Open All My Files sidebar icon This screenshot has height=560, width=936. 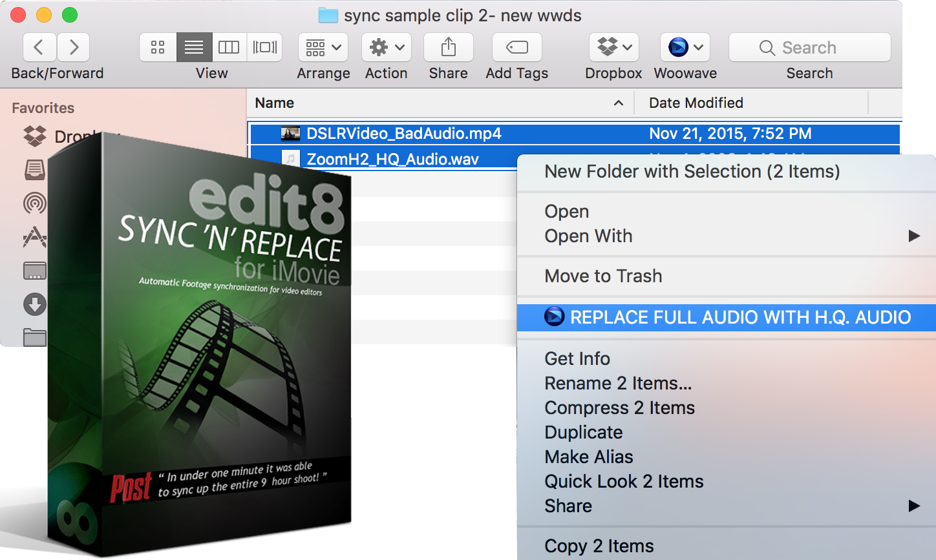point(35,170)
